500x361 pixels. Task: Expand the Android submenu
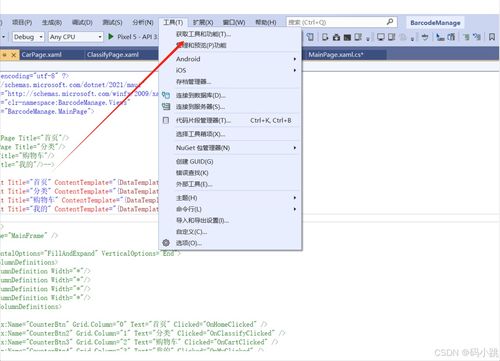235,59
